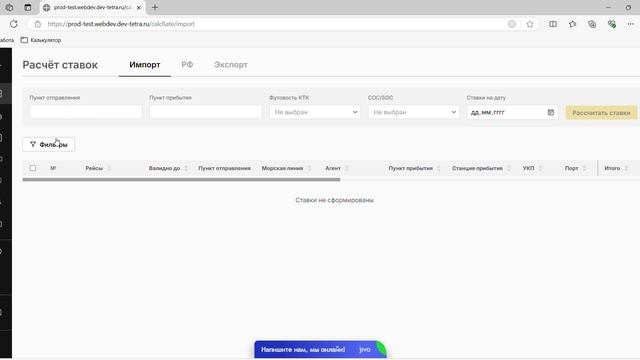
Task: Click the Ставки не сформированы message
Action: pyautogui.click(x=334, y=200)
